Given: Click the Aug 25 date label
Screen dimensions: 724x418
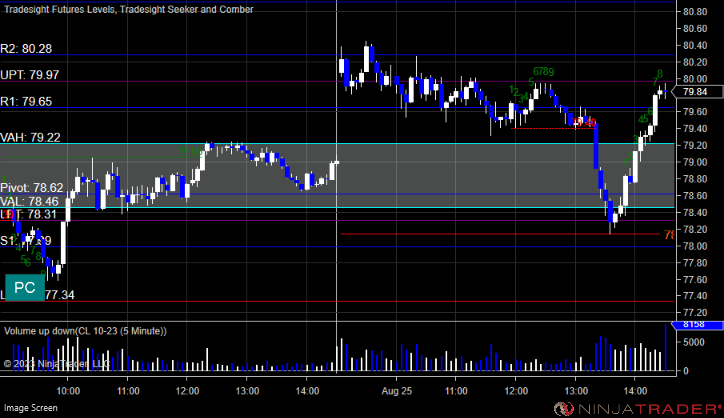Looking at the screenshot, I should click(x=397, y=391).
